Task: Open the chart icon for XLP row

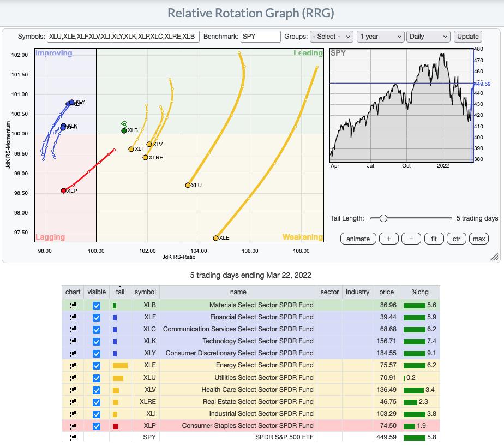Action: click(73, 426)
